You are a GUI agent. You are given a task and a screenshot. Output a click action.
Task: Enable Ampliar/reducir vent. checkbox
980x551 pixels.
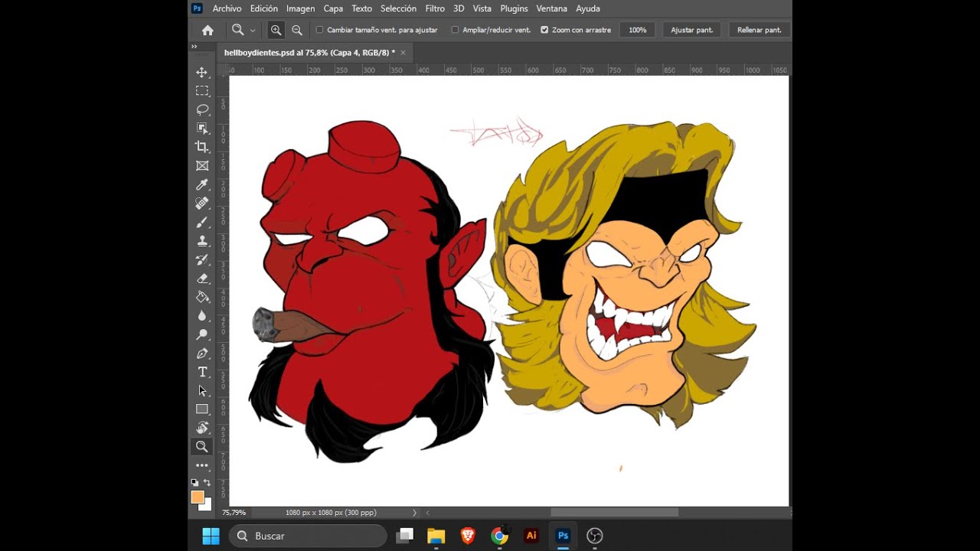455,30
